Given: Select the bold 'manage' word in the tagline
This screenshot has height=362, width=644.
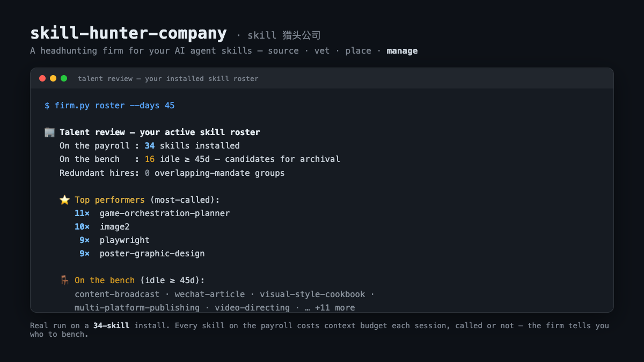Looking at the screenshot, I should point(402,51).
